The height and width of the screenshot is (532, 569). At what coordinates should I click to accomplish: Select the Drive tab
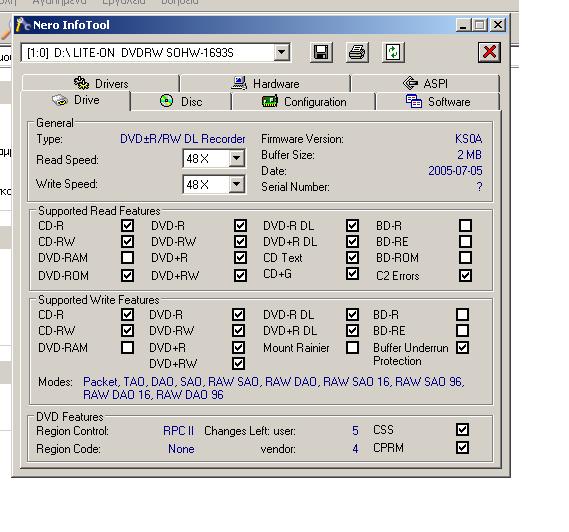[75, 100]
